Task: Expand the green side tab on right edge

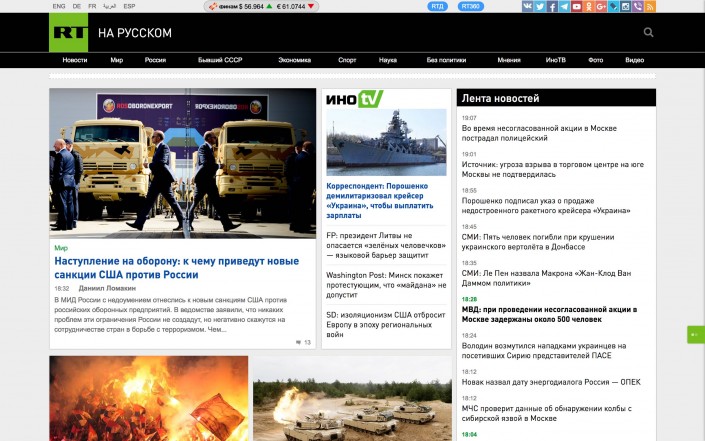Action: tap(696, 335)
